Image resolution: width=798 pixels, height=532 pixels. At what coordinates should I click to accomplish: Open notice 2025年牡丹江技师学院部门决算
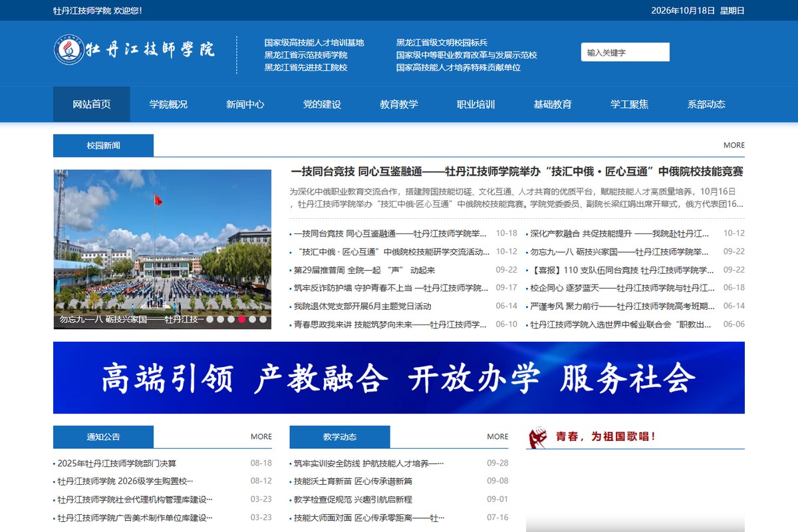tap(117, 463)
